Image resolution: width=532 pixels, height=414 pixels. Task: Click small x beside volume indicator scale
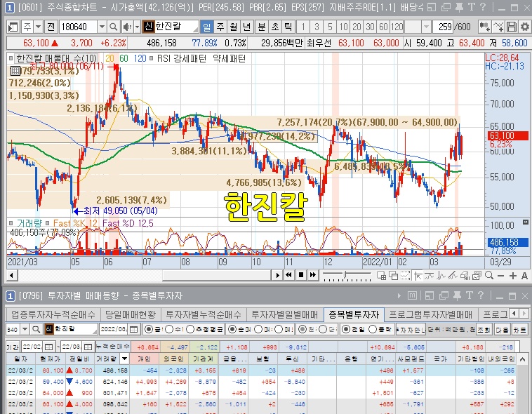526,222
